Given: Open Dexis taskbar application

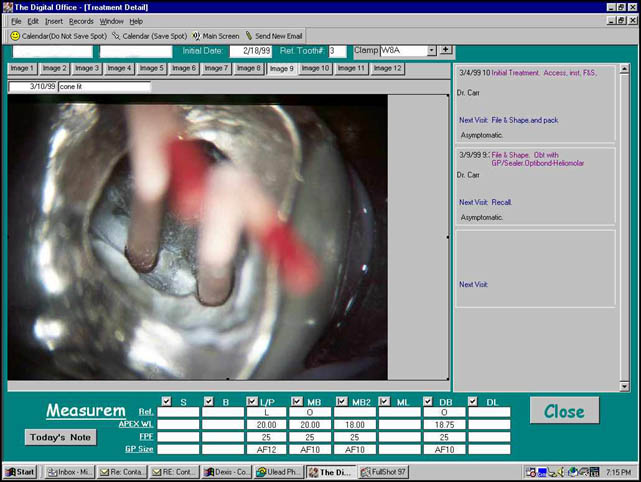Looking at the screenshot, I should pos(227,472).
